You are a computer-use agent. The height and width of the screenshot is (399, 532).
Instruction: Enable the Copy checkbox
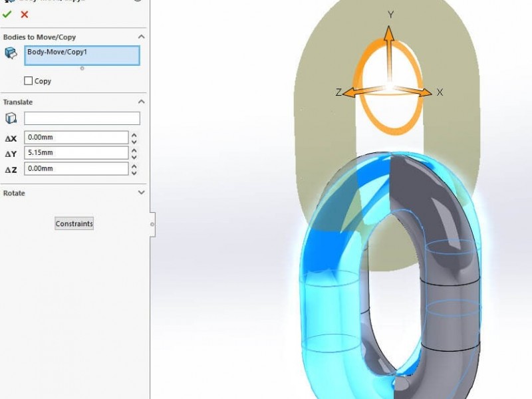tap(29, 80)
